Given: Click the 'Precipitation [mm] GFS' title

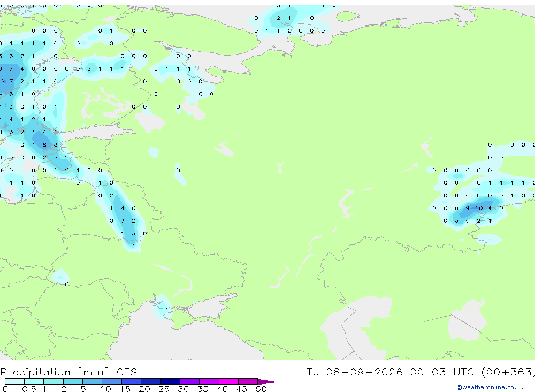Looking at the screenshot, I should [x=68, y=372].
